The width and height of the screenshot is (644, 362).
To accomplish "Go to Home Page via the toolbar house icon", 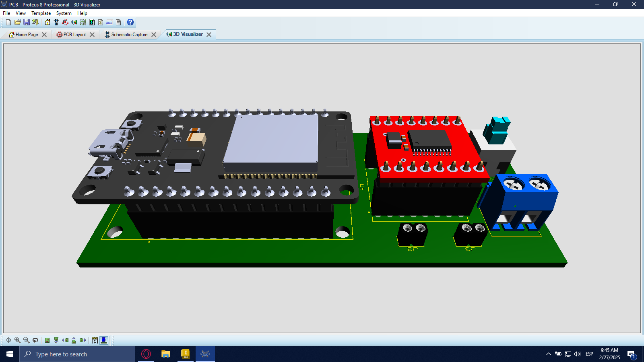I will tap(47, 23).
